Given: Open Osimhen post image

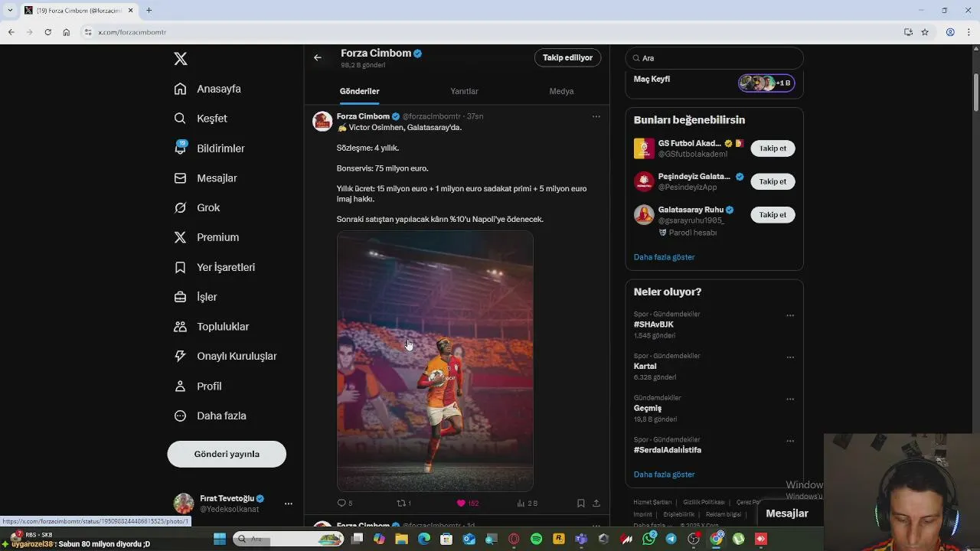Looking at the screenshot, I should point(435,361).
